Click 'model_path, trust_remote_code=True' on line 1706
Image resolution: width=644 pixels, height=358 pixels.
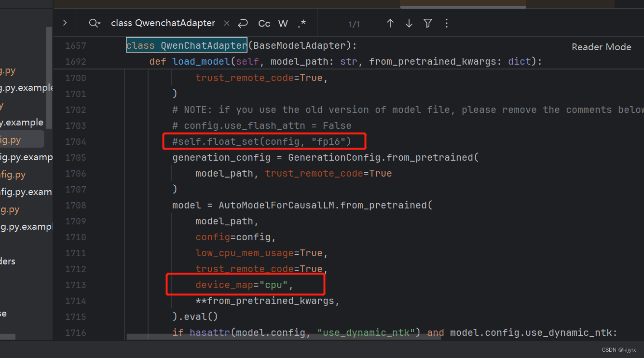[x=294, y=173]
